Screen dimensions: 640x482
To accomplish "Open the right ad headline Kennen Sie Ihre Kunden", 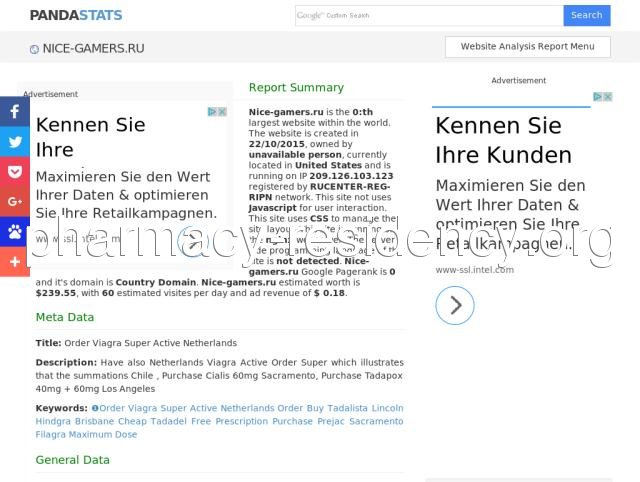I will [x=503, y=140].
